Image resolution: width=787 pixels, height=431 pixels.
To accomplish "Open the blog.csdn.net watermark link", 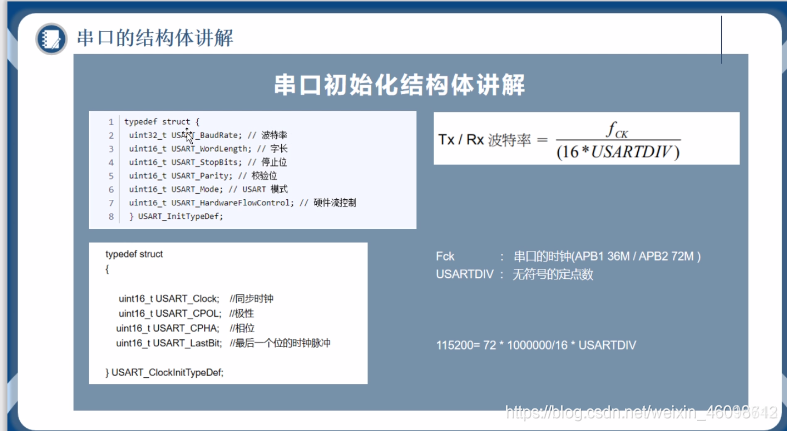I will 641,412.
